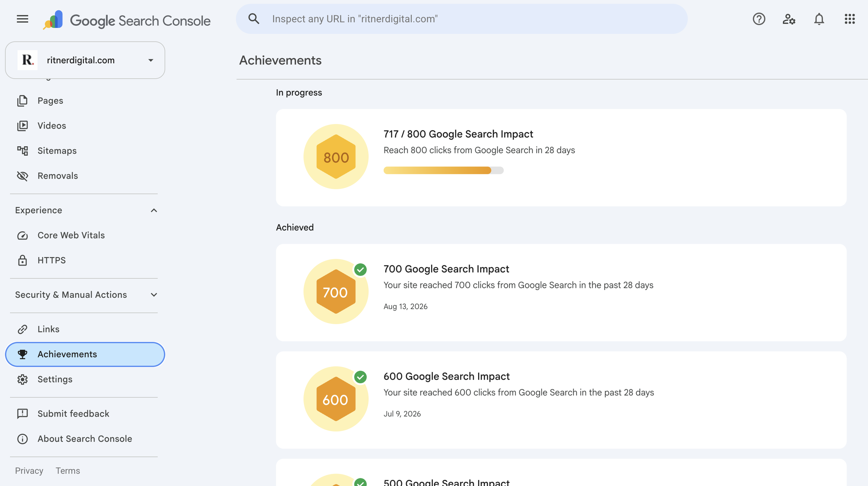Click the Aug 13, 2026 date
Viewport: 868px width, 486px height.
click(x=406, y=306)
